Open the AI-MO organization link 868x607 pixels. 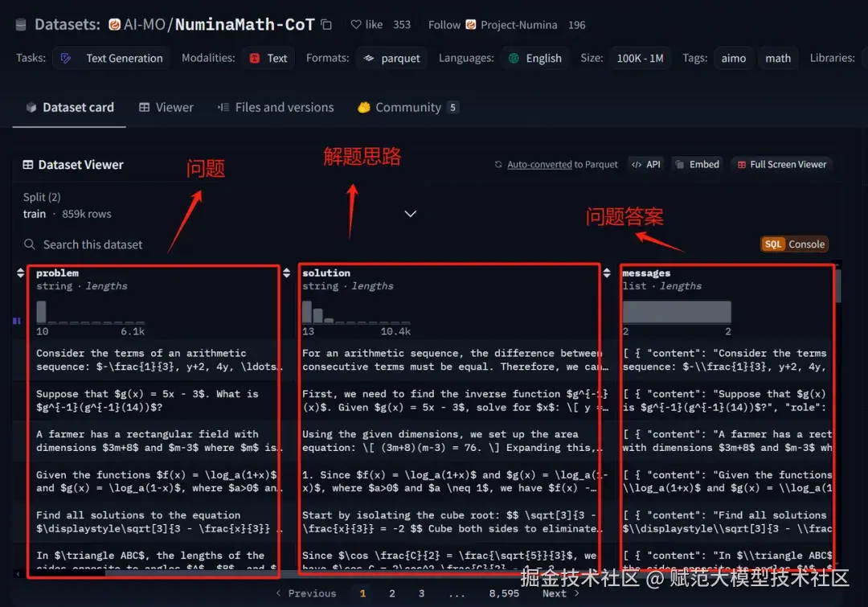click(144, 25)
